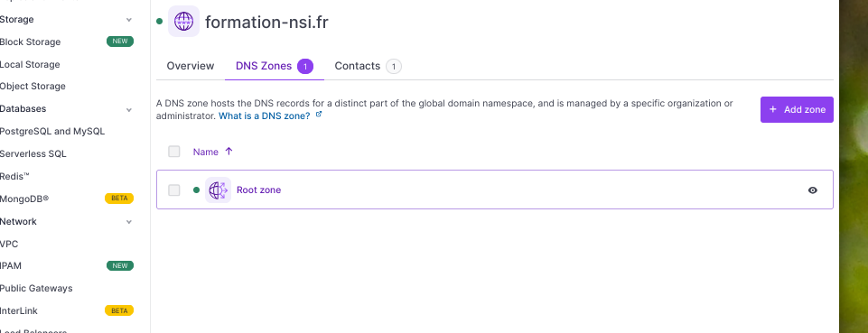
Task: Open the What is a DNS zone? link
Action: pyautogui.click(x=265, y=116)
